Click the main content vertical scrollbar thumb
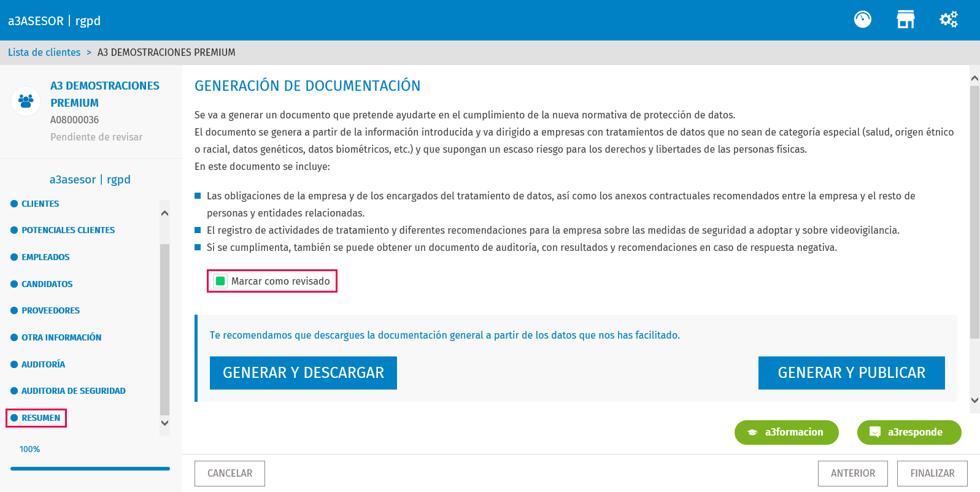Viewport: 980px width, 492px height. click(974, 212)
